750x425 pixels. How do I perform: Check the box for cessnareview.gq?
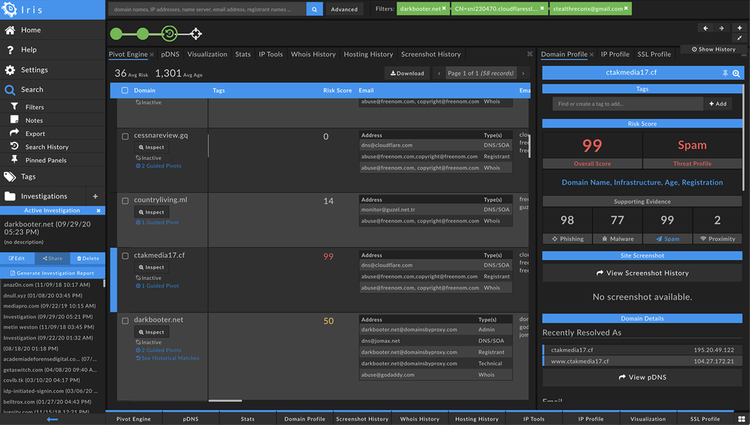pyautogui.click(x=125, y=136)
